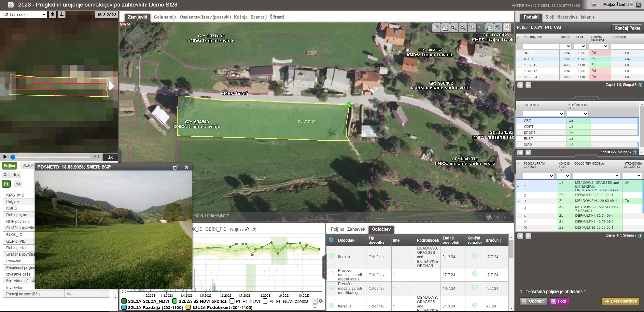Screen dimensions: 644x312
Task: Enable the PF PF NDVI checkbox
Action: tap(232, 301)
